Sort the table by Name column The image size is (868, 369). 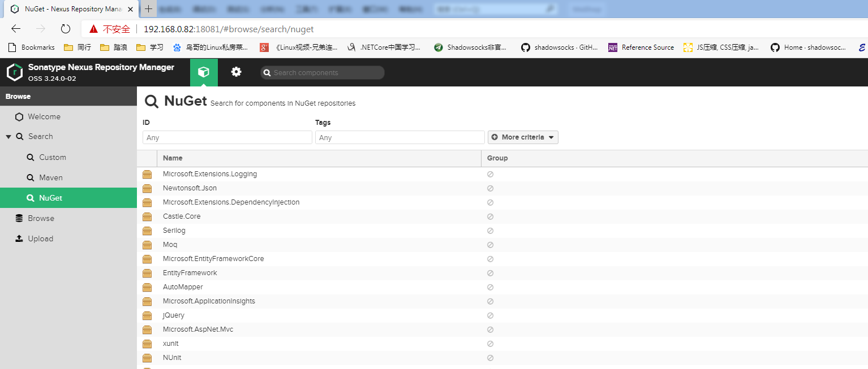pos(173,158)
